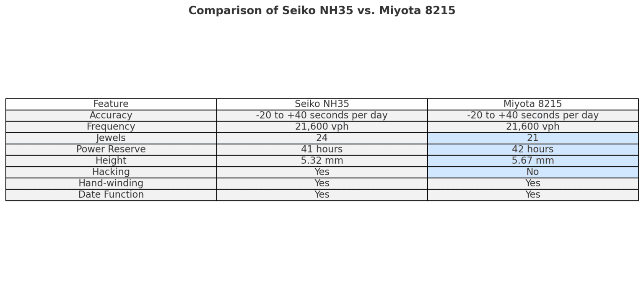644x286 pixels.
Task: Click the Frequency row label cell
Action: pyautogui.click(x=111, y=126)
